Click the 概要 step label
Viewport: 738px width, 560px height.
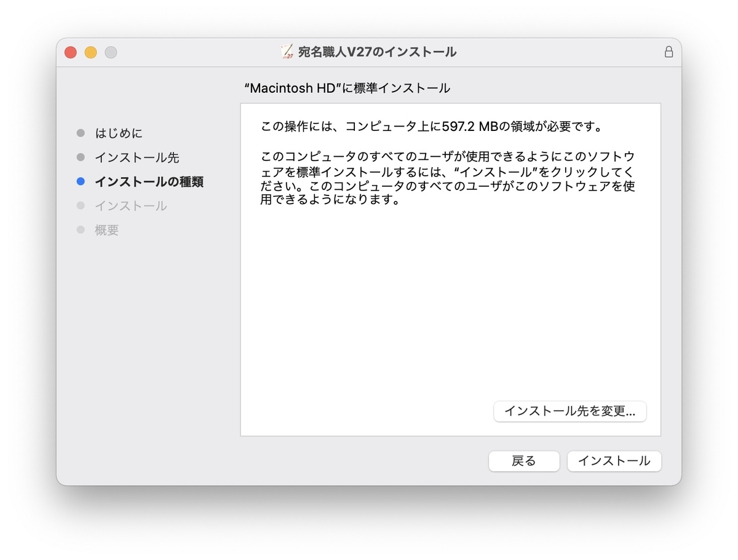[106, 230]
